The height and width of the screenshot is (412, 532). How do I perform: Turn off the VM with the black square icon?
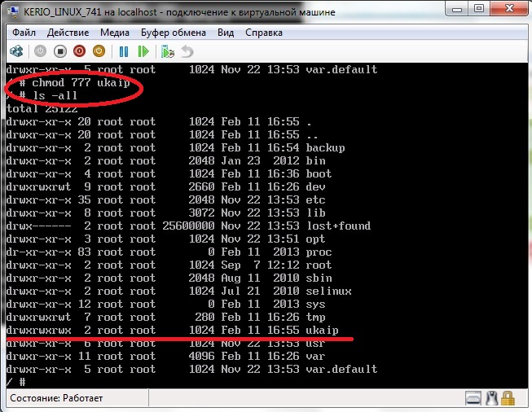click(x=59, y=51)
